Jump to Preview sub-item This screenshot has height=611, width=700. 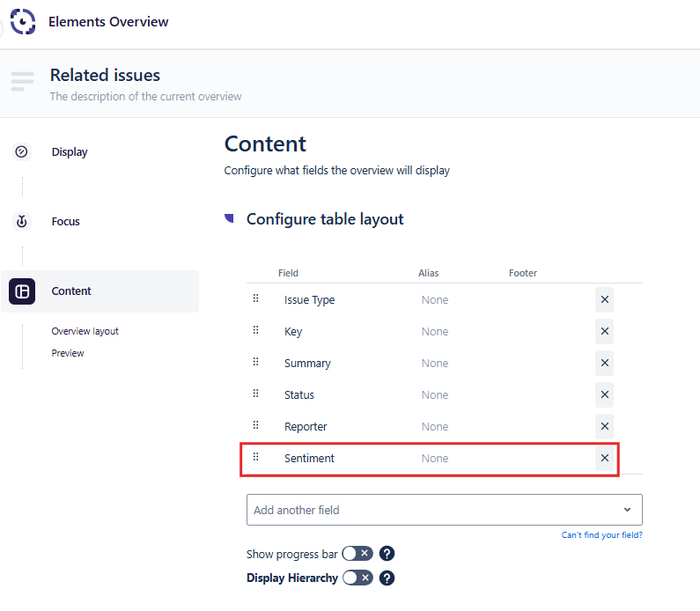(x=68, y=353)
